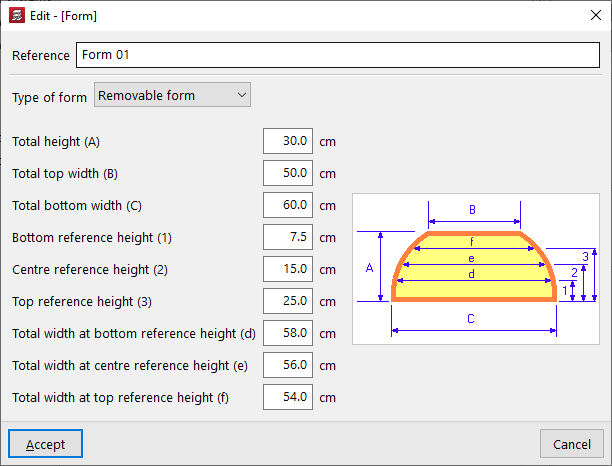Click the width at bottom reference (d) field

[289, 333]
